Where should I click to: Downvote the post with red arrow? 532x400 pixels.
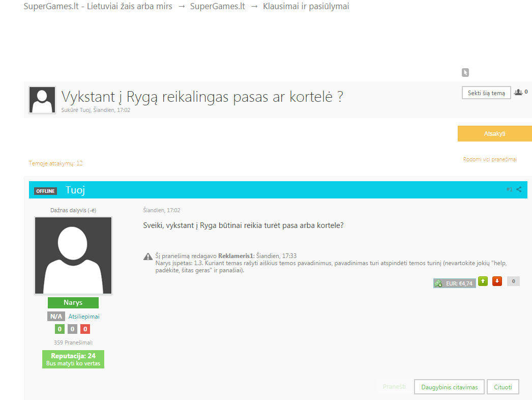[x=497, y=281]
